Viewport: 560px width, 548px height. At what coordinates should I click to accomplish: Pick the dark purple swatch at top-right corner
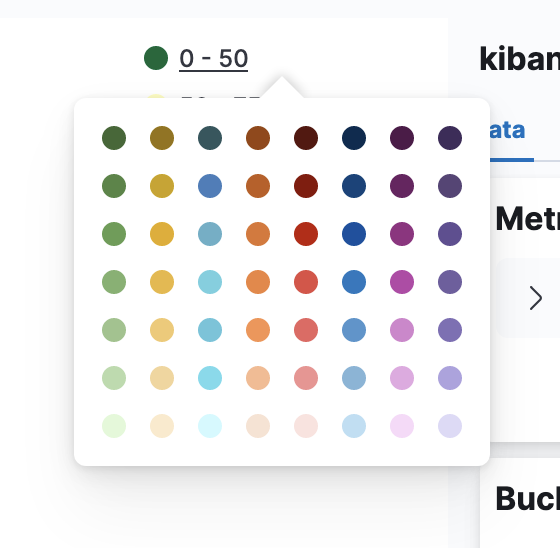450,138
